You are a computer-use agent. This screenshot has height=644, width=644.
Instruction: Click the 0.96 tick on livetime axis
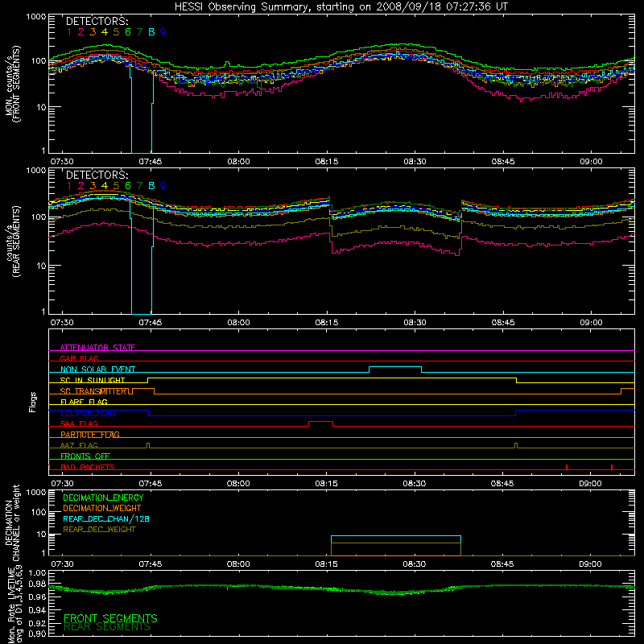[x=37, y=597]
